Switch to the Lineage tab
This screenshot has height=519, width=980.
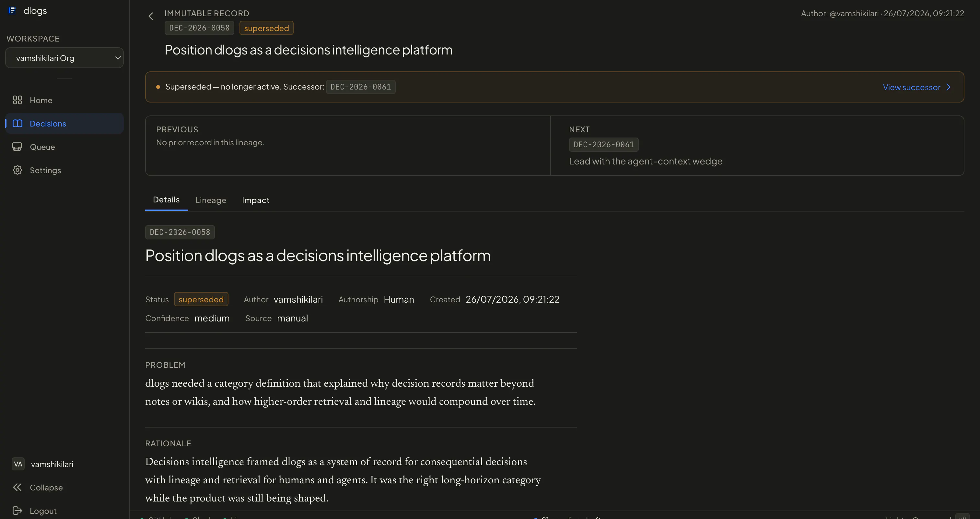tap(211, 200)
